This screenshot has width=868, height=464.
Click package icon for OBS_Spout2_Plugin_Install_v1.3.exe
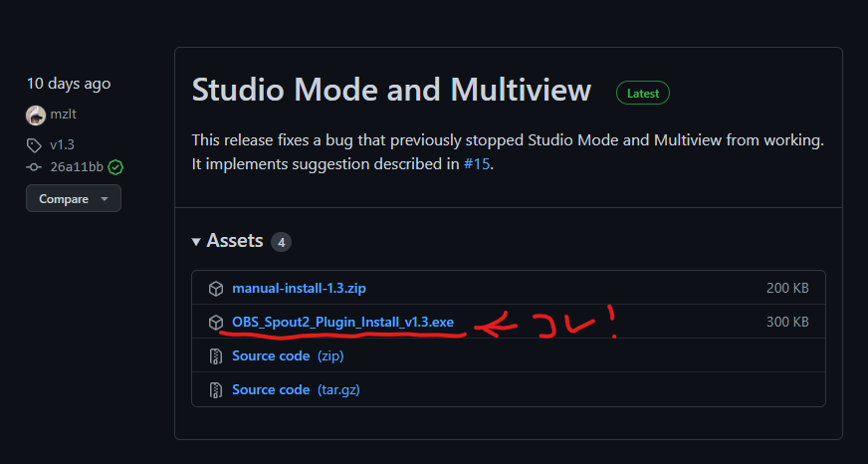point(216,323)
